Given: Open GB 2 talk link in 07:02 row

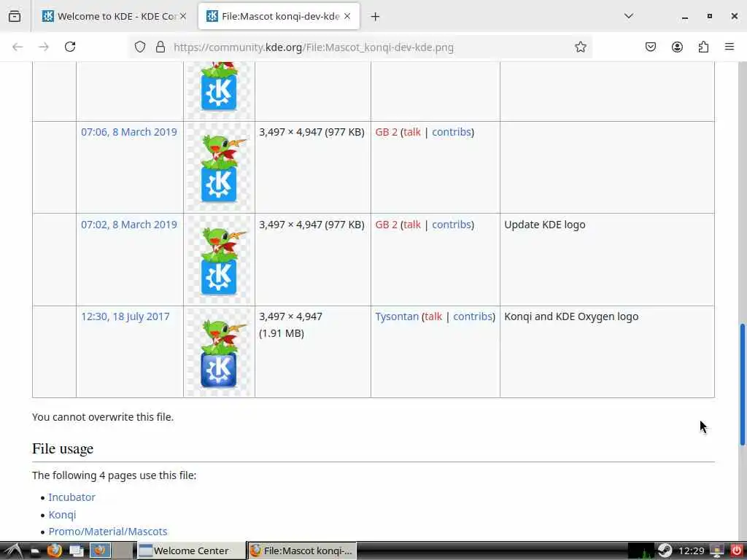Looking at the screenshot, I should point(412,225).
